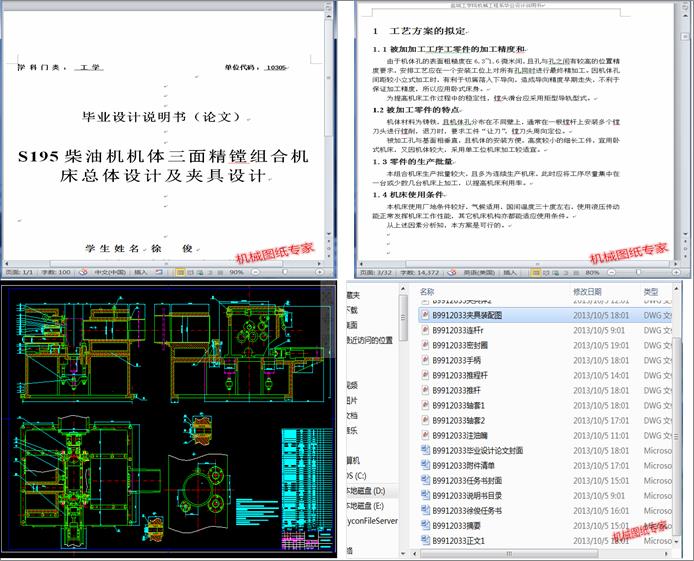
Task: Switch thesis body window to Draft view
Action: (576, 273)
